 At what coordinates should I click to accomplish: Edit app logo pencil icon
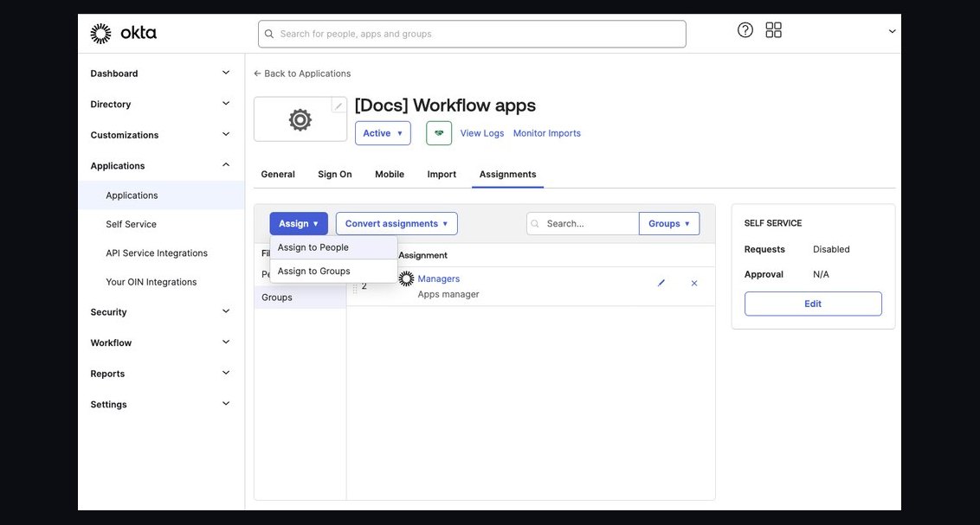[338, 106]
